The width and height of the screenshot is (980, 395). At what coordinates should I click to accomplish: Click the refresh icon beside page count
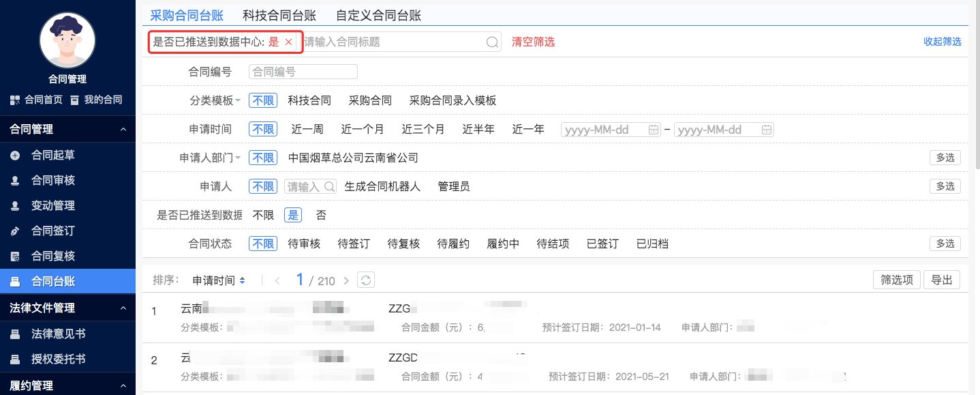tap(367, 280)
